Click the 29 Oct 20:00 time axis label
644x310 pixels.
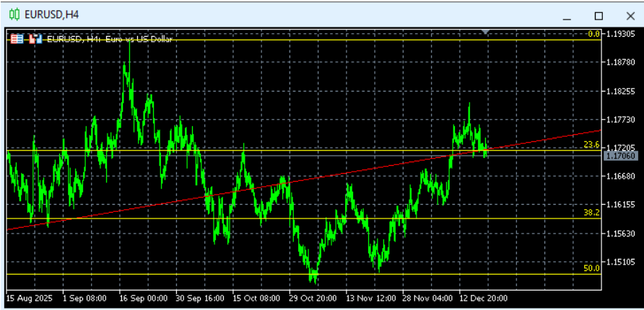(311, 297)
